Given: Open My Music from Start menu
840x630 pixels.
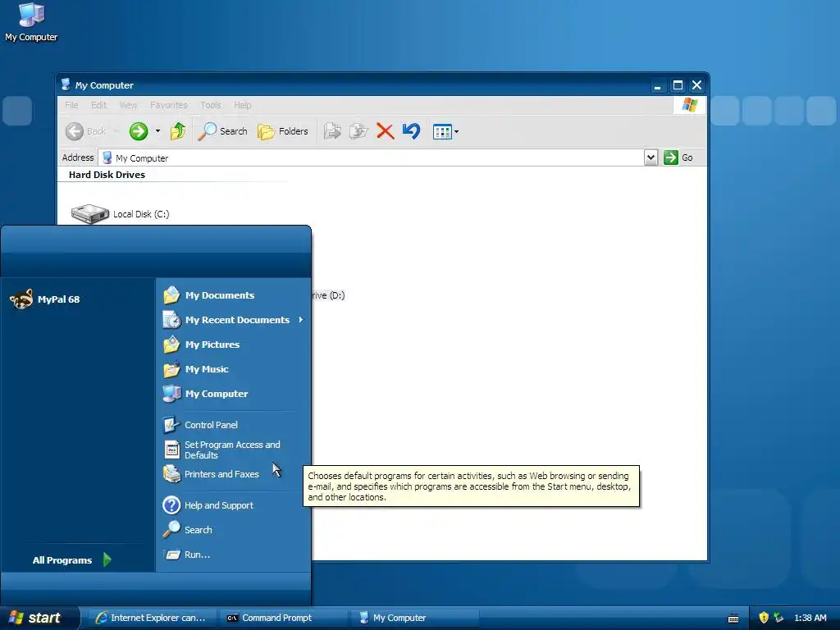Looking at the screenshot, I should point(207,369).
